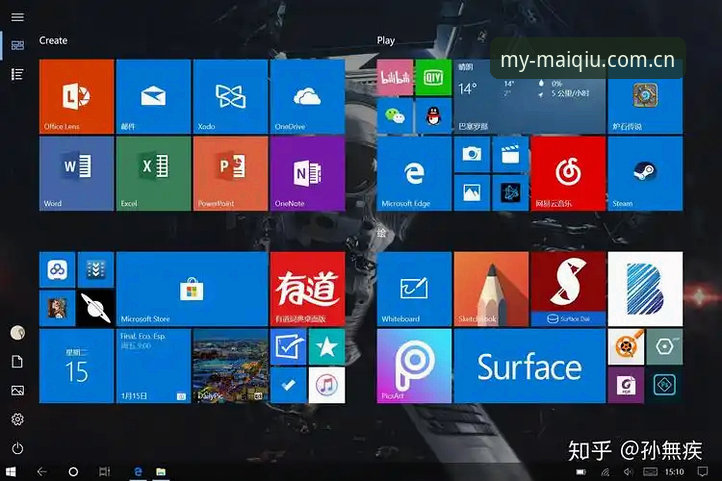Image resolution: width=722 pixels, height=481 pixels.
Task: Open the planet icon tile
Action: click(x=96, y=308)
